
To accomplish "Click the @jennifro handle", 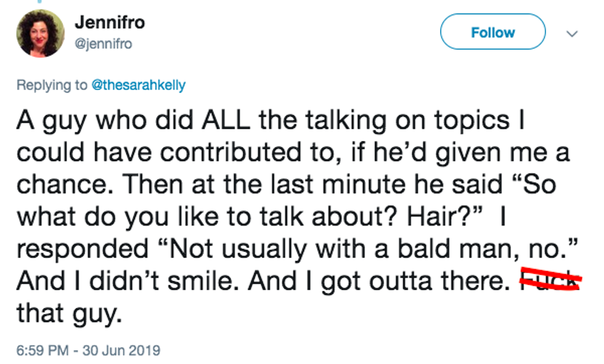I will coord(104,44).
